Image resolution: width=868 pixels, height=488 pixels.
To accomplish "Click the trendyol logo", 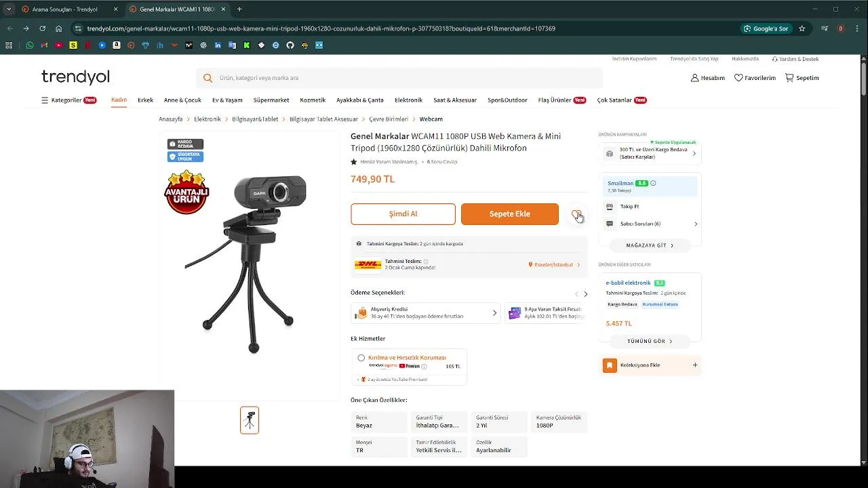I will click(75, 77).
